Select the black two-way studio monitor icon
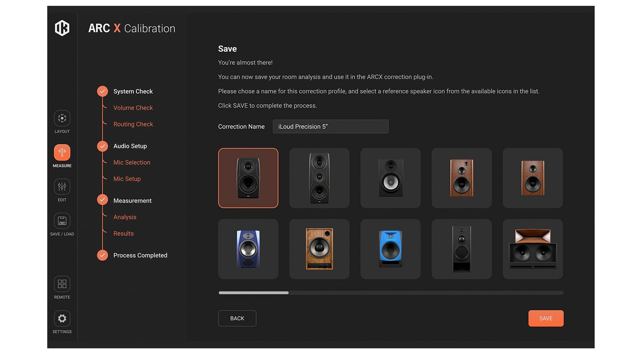This screenshot has height=355, width=644. pos(248,178)
